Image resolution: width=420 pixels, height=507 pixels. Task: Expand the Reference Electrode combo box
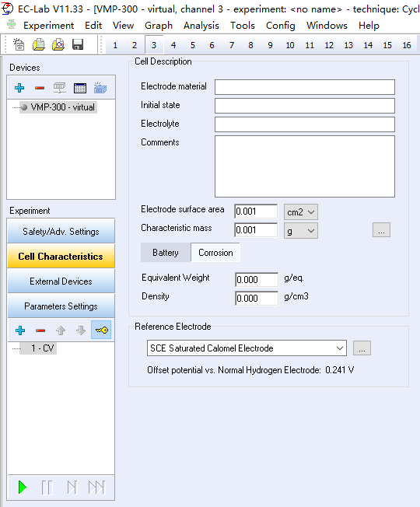click(247, 348)
